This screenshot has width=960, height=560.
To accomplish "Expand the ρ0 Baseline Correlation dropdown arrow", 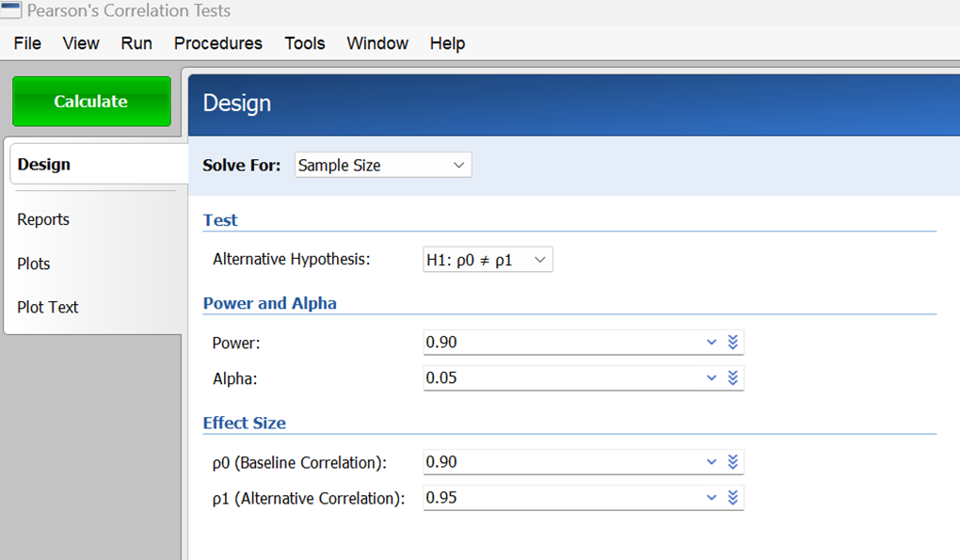I will (x=712, y=462).
